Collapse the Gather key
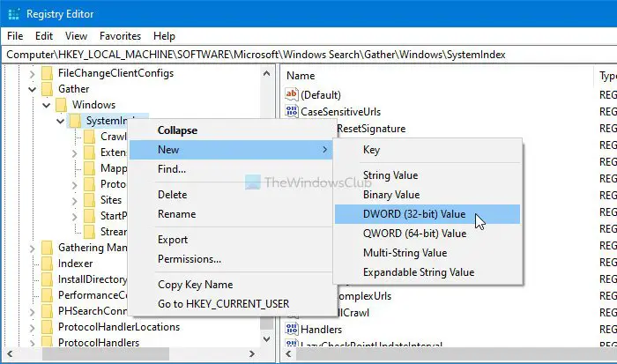This screenshot has width=617, height=364. point(33,89)
